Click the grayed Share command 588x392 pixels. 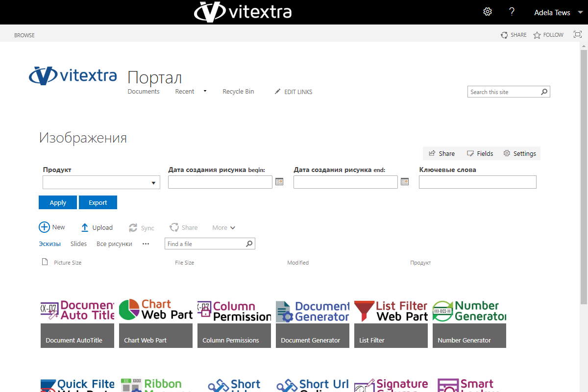184,227
